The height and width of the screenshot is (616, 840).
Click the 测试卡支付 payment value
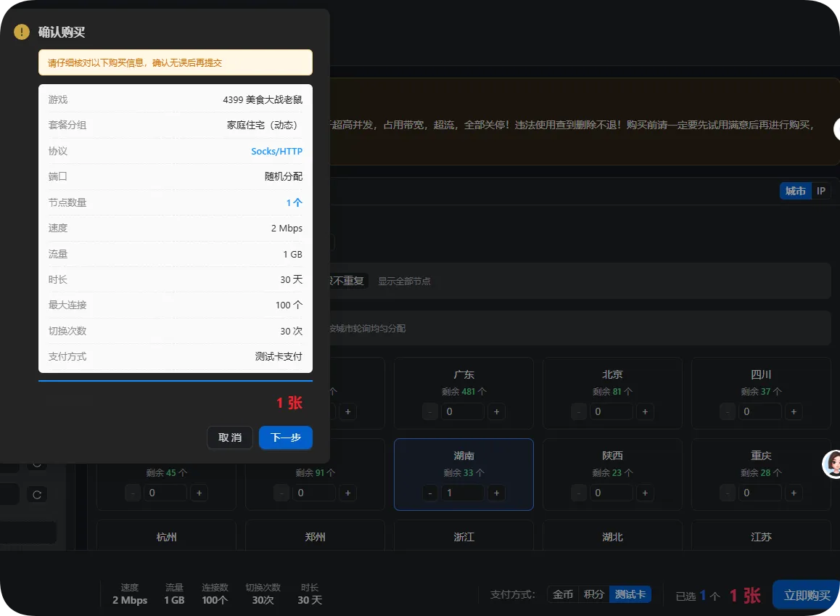(279, 357)
